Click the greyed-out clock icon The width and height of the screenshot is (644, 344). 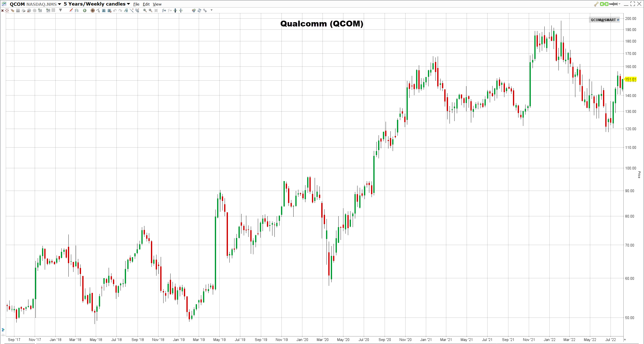tap(34, 11)
